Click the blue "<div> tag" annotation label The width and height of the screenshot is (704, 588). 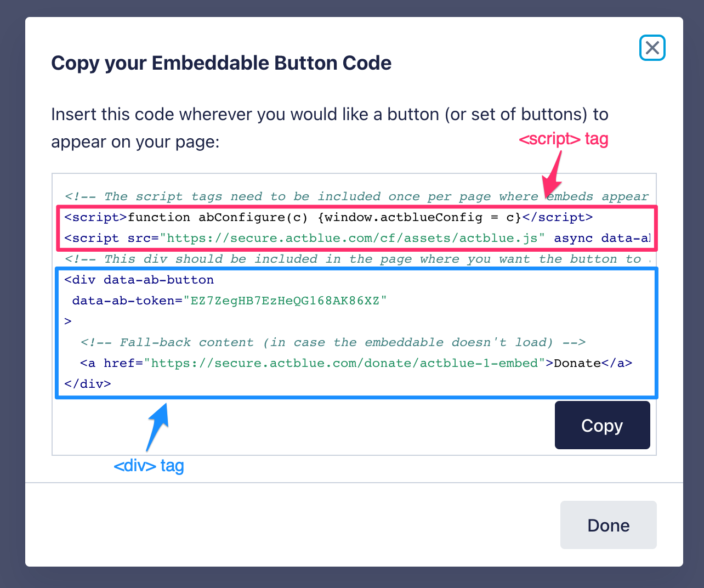point(149,466)
